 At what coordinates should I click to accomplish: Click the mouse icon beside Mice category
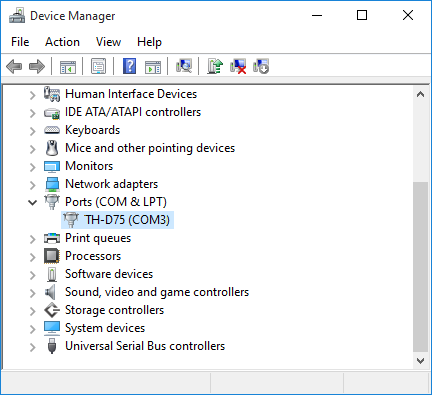pos(52,148)
